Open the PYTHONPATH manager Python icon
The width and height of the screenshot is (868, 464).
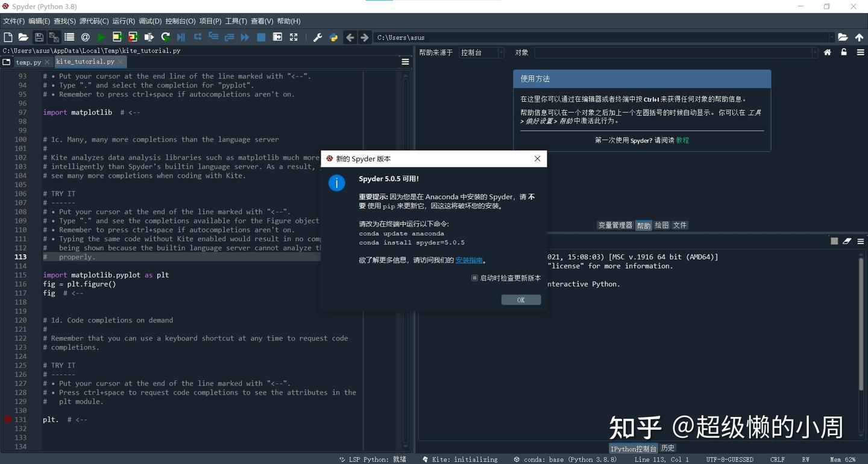333,37
